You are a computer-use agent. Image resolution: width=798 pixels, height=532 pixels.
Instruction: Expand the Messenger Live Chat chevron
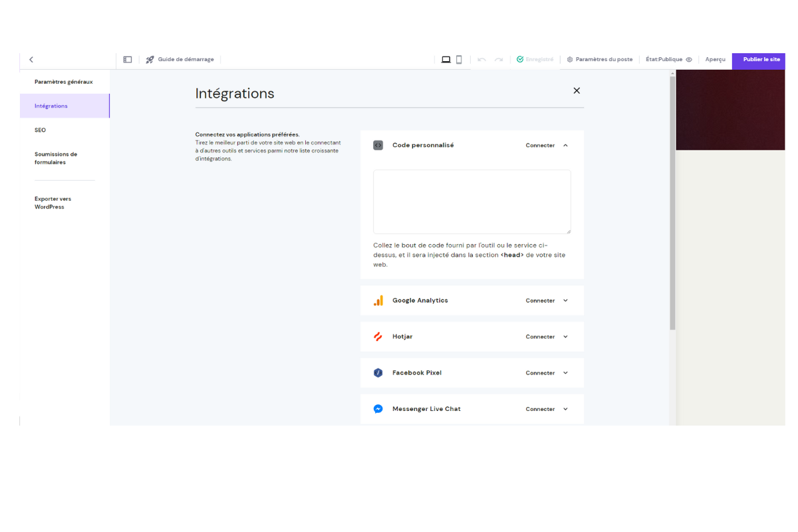(x=566, y=409)
